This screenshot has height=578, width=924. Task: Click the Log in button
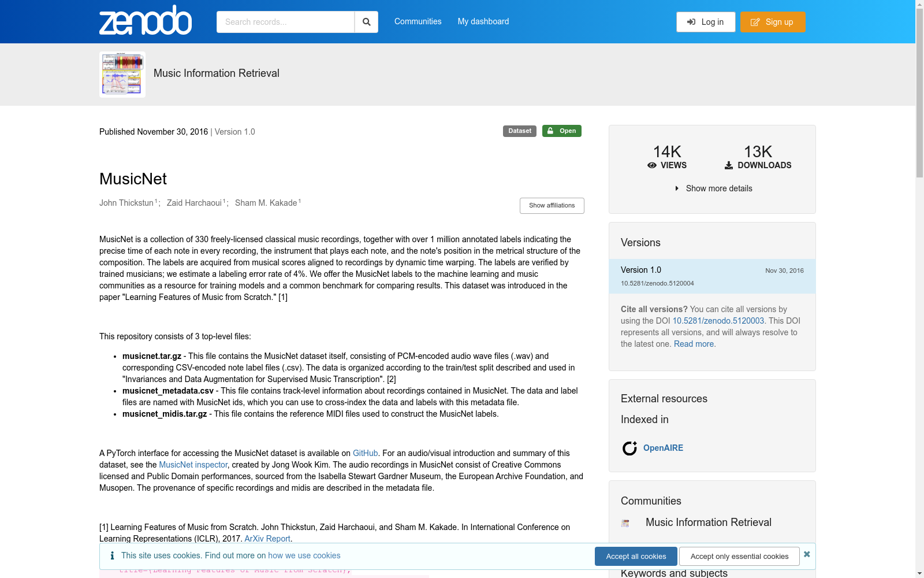tap(706, 22)
